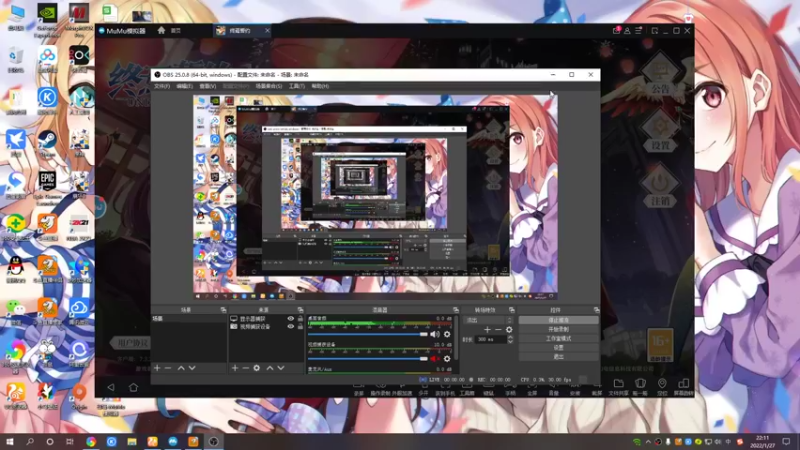Image resolution: width=800 pixels, height=450 pixels.
Task: Click the 公告 button in the game
Action: (660, 73)
